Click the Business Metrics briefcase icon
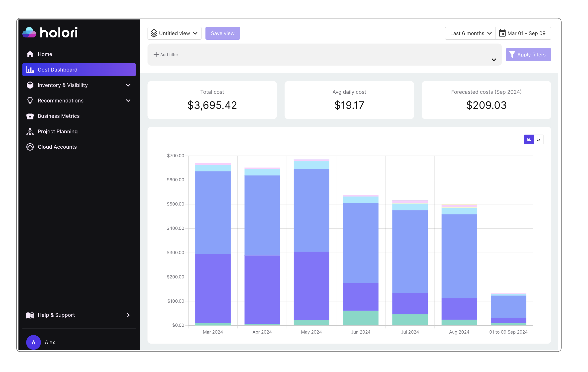 30,116
